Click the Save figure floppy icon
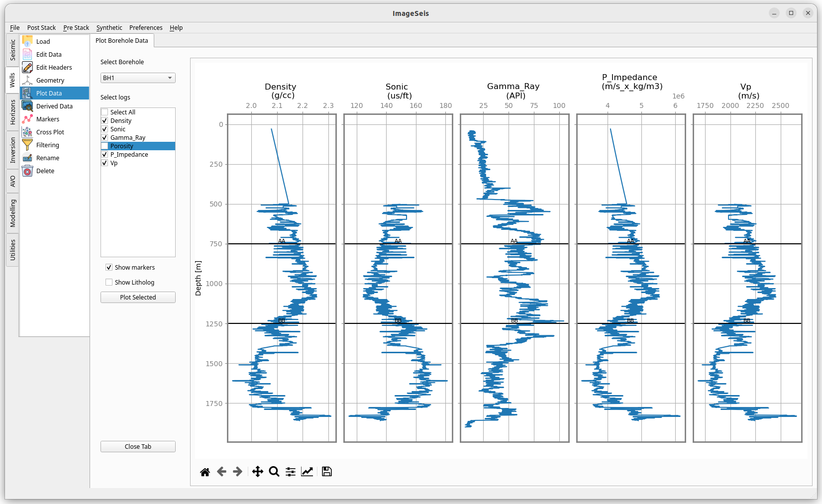822x504 pixels. pyautogui.click(x=327, y=472)
